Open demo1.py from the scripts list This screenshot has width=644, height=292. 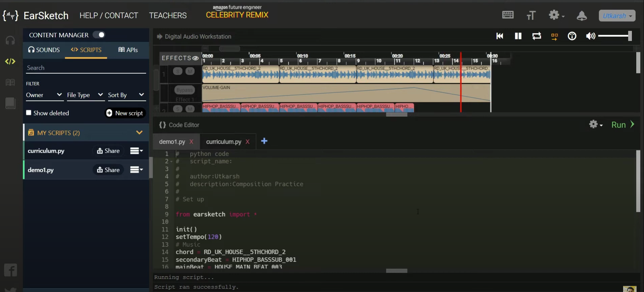coord(41,170)
